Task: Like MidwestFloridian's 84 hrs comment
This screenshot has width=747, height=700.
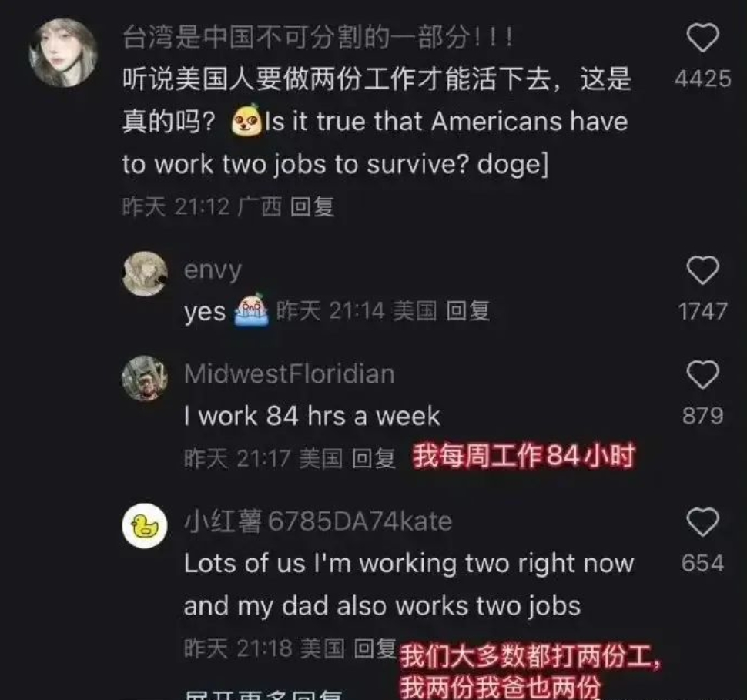Action: (x=702, y=375)
